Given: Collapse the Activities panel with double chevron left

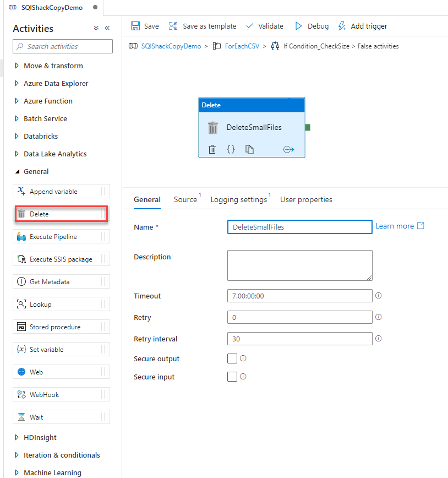Looking at the screenshot, I should click(x=107, y=28).
